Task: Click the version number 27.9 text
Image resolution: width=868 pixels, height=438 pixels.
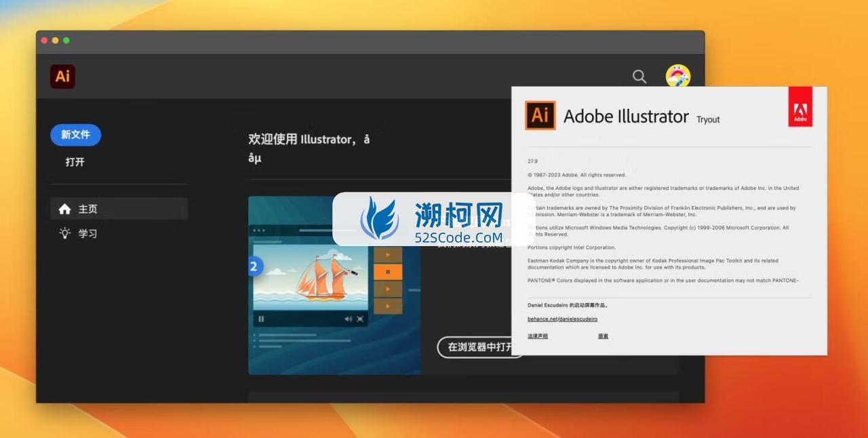Action: pyautogui.click(x=532, y=161)
